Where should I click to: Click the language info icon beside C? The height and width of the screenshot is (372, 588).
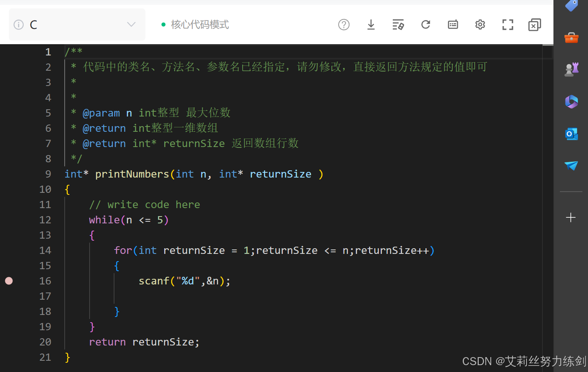[18, 25]
